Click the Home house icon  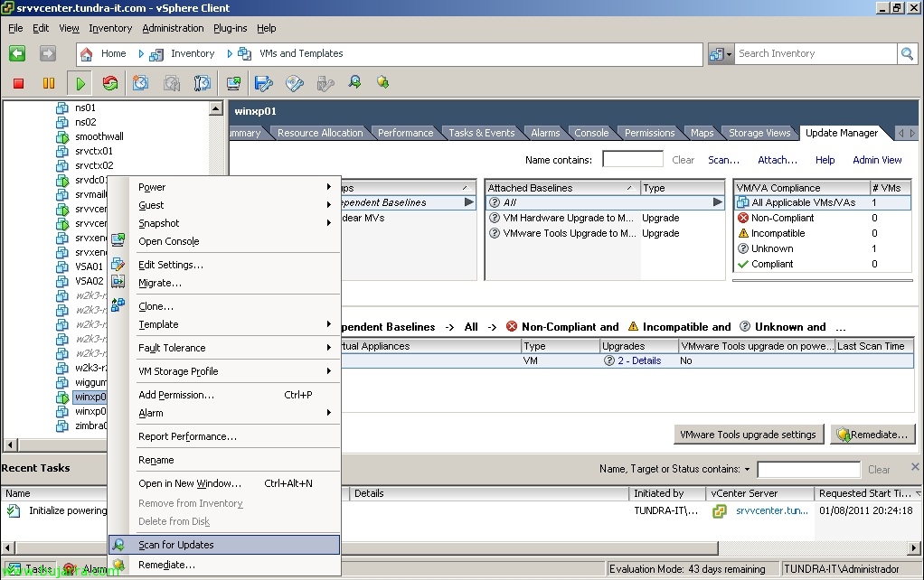(x=86, y=54)
